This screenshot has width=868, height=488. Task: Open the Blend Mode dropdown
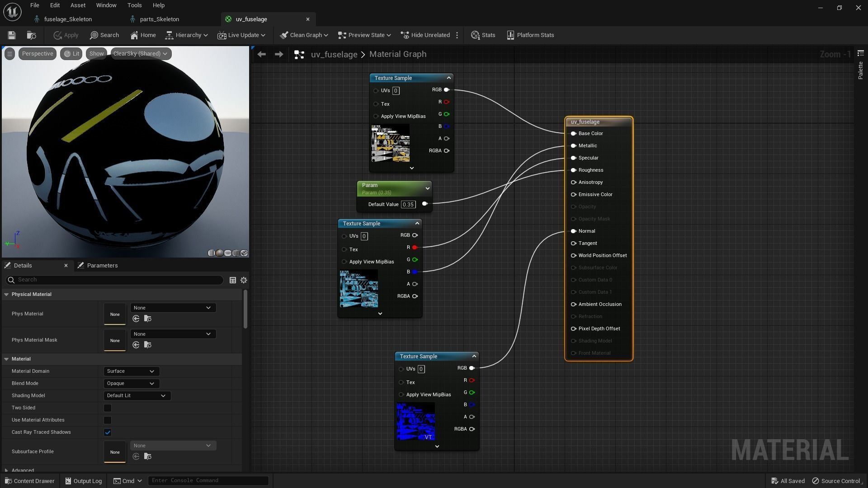131,384
